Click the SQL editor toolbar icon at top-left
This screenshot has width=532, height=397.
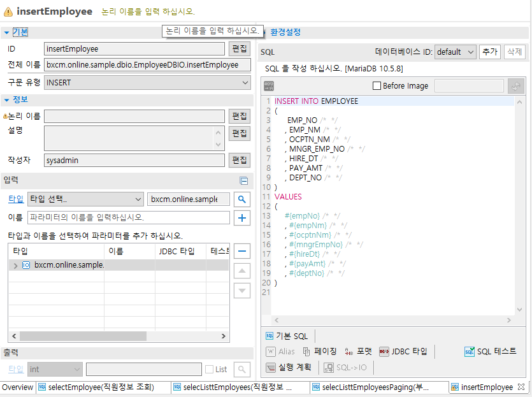click(x=269, y=85)
